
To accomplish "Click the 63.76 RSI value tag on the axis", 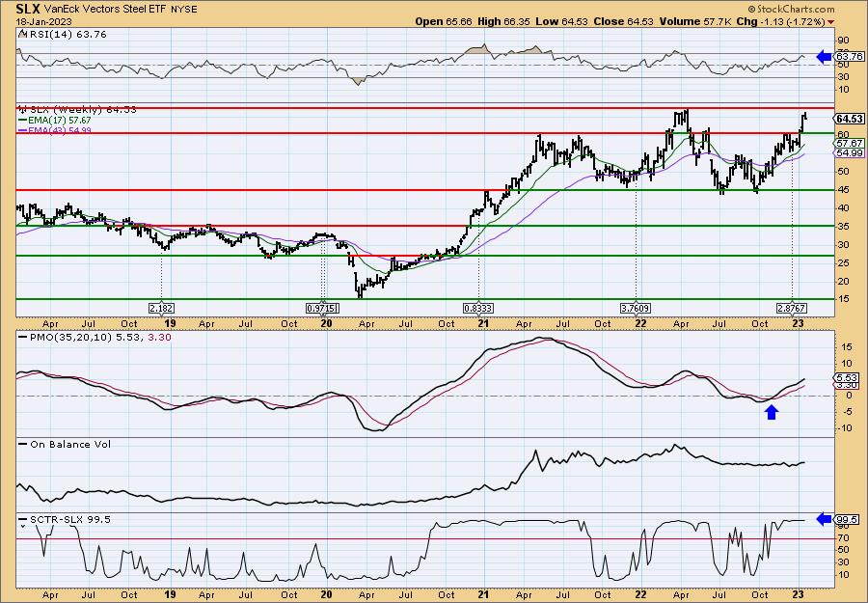I will point(849,57).
